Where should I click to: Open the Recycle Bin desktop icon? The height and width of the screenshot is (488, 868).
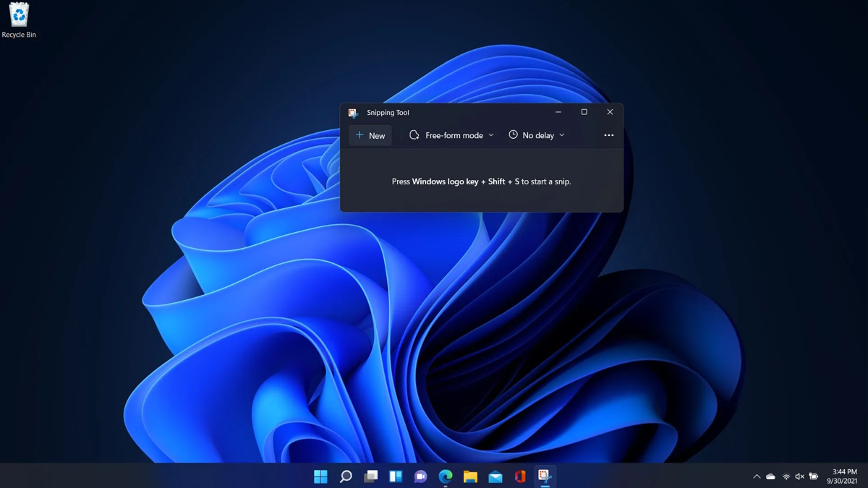click(x=19, y=20)
